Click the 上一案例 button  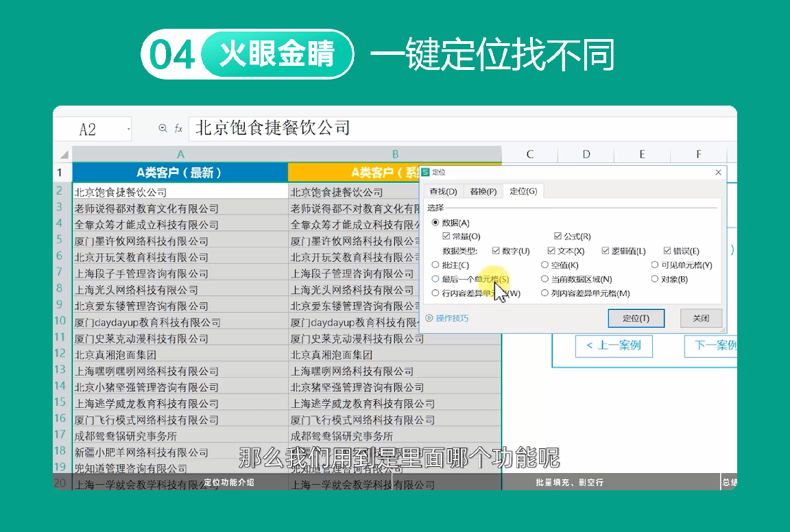(614, 346)
